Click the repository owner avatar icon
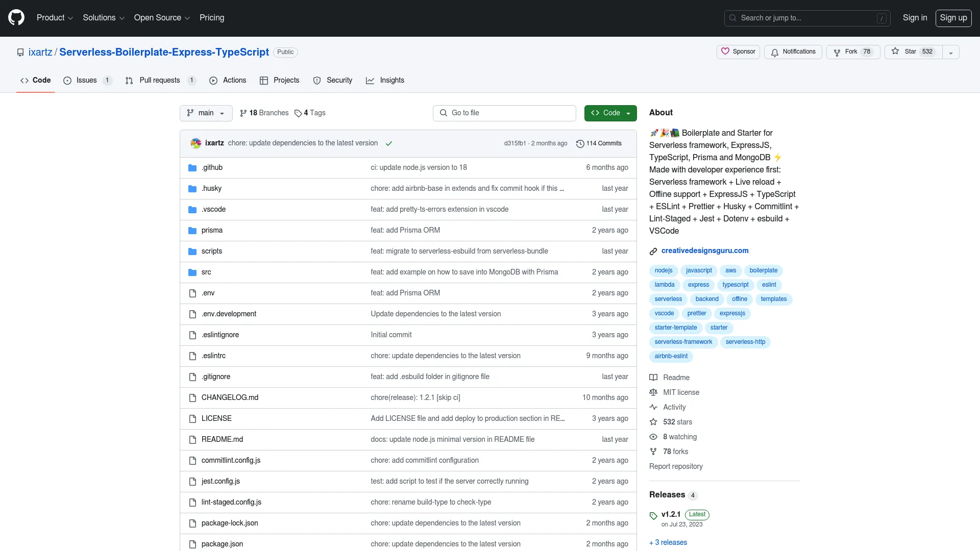The width and height of the screenshot is (980, 551). coord(195,143)
